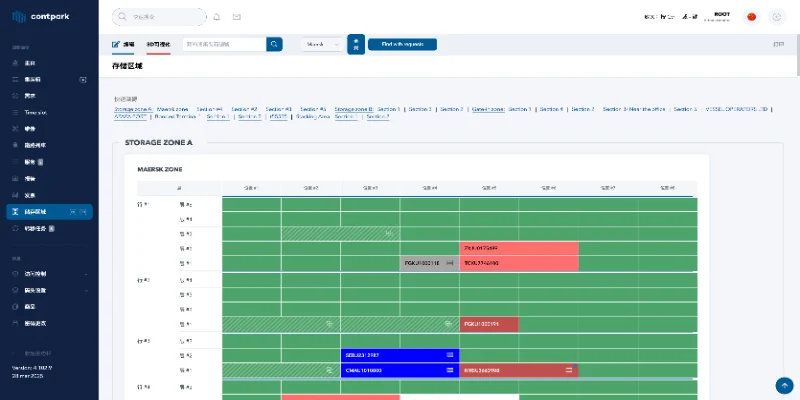Click the China flag language icon
Image resolution: width=800 pixels, height=400 pixels.
click(751, 17)
